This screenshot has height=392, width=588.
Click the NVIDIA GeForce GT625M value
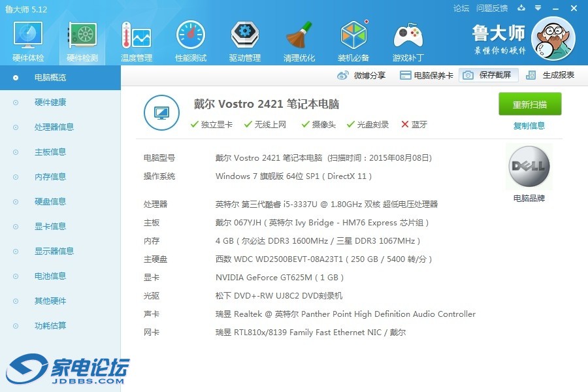(280, 278)
